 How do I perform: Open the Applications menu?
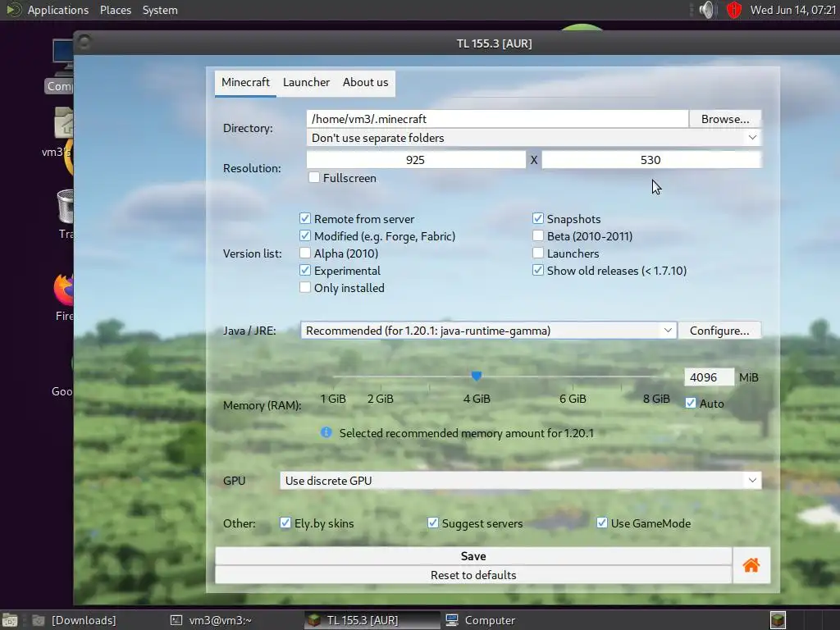click(x=58, y=10)
